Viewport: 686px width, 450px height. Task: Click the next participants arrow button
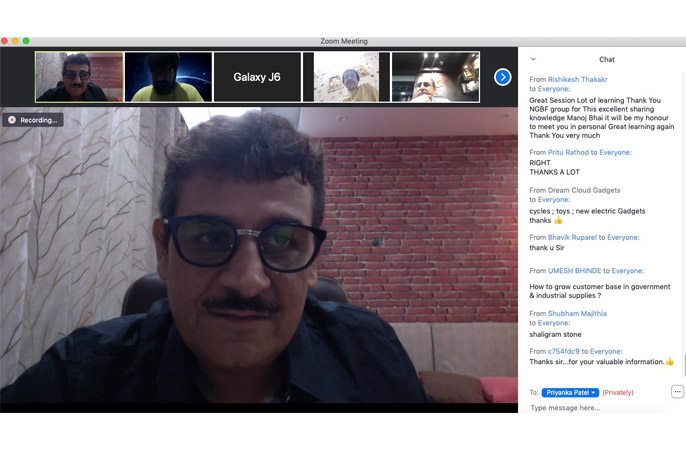click(502, 77)
